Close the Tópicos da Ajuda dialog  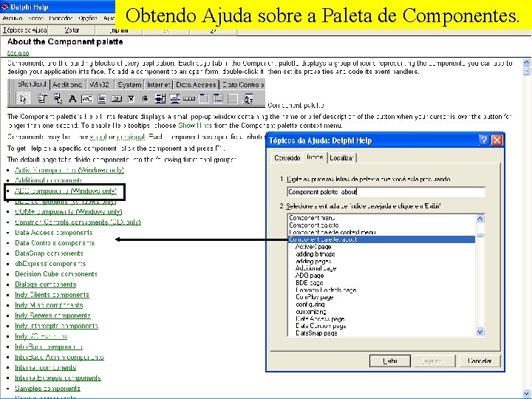click(497, 140)
